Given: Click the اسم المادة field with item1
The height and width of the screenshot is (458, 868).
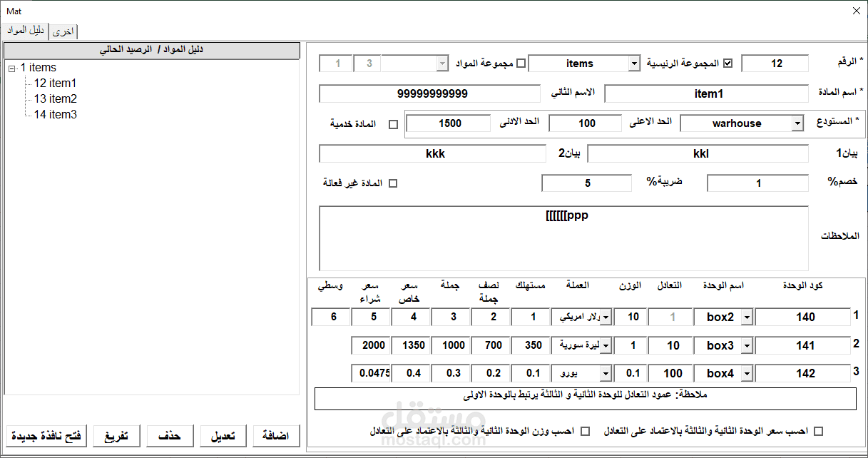Looking at the screenshot, I should tap(707, 93).
